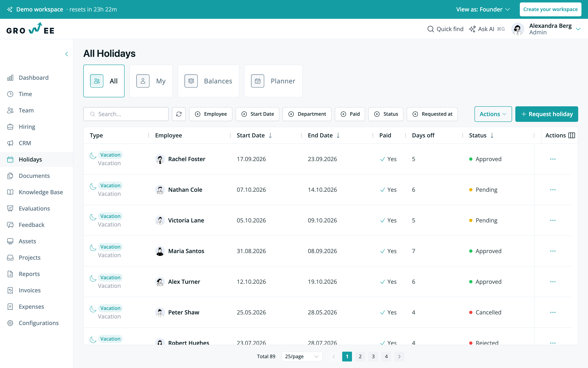Add the Status filter

click(386, 114)
